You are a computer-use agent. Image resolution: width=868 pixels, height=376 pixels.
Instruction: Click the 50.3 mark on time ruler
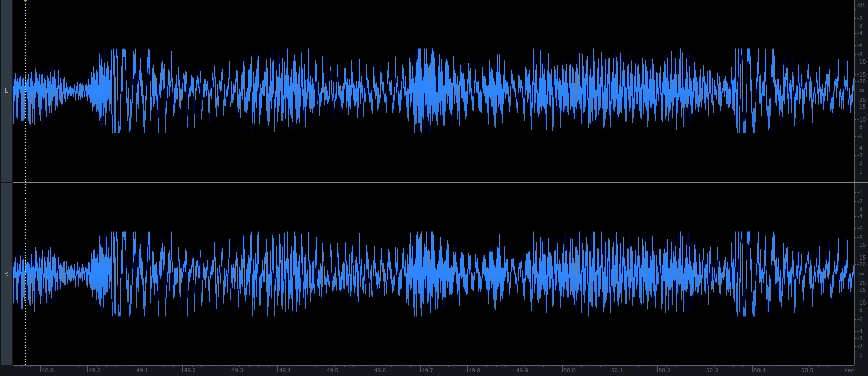[711, 370]
